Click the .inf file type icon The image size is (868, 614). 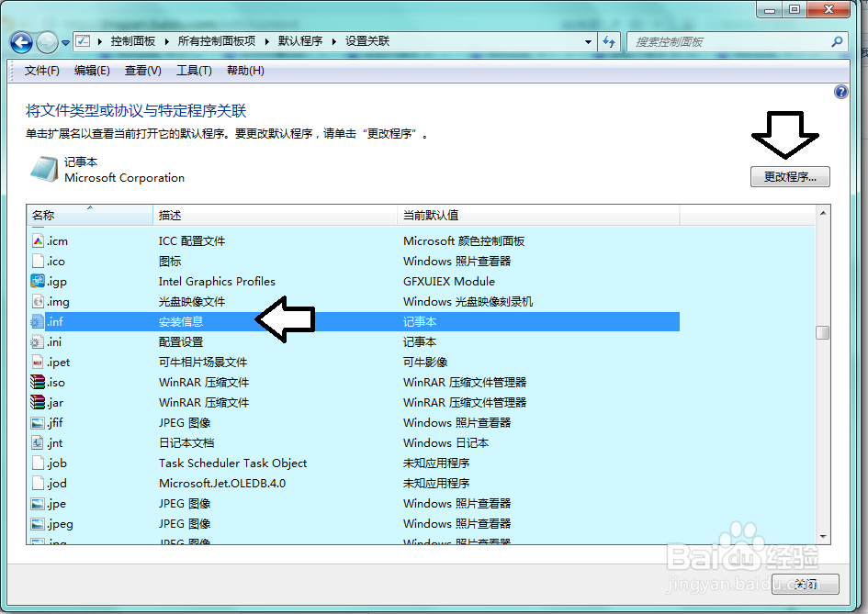click(38, 321)
